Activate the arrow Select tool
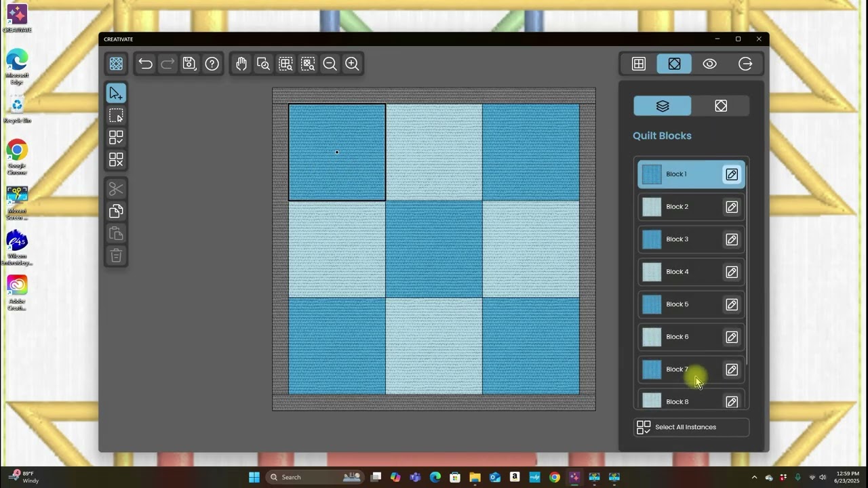 (116, 94)
